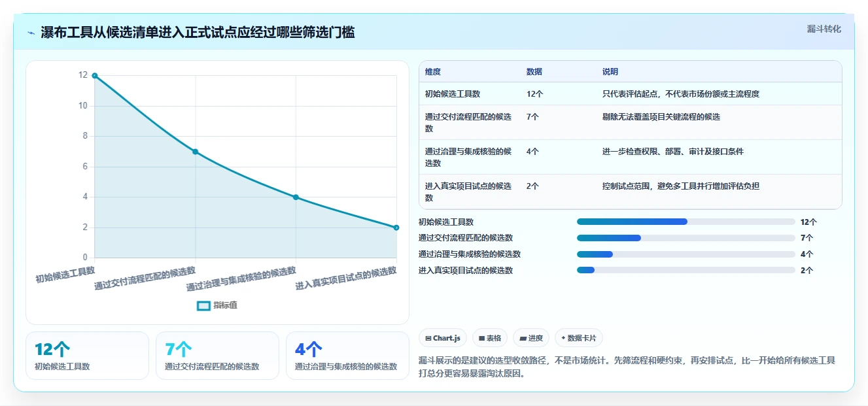Click the 维度 column header
Image resolution: width=868 pixels, height=406 pixels.
tap(432, 72)
